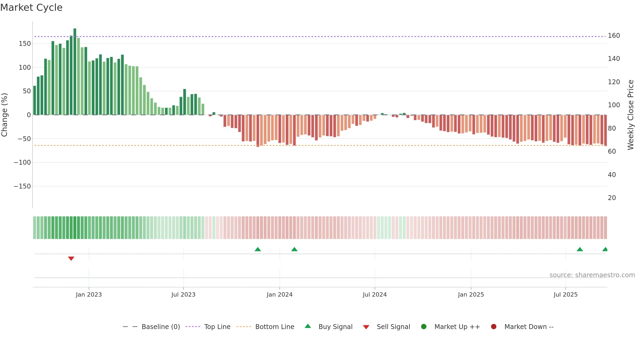Click the buy signal triangle just before Jan 2024
The height and width of the screenshot is (362, 644).
258,249
